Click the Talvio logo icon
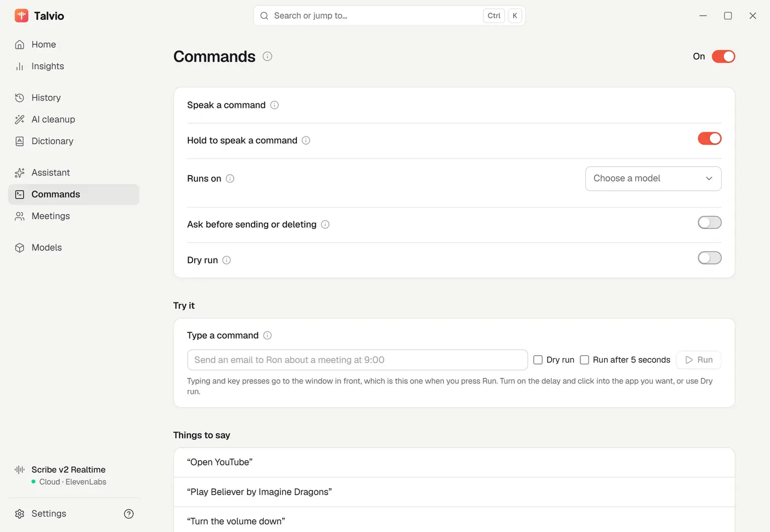 coord(21,15)
